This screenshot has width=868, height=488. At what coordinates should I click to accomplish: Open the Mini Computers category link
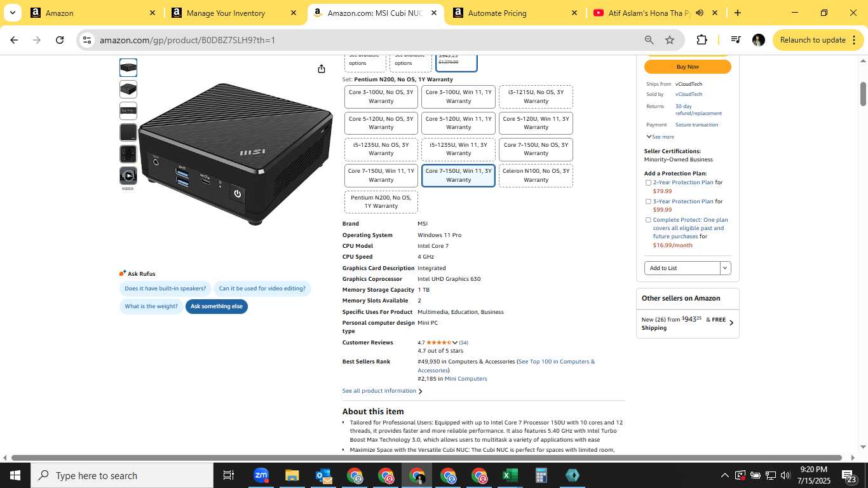(x=466, y=379)
